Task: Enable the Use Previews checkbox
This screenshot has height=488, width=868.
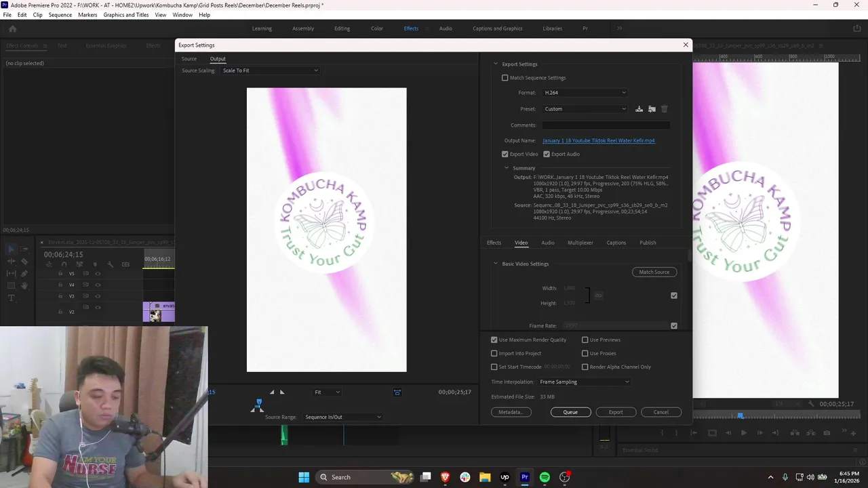Action: click(585, 340)
